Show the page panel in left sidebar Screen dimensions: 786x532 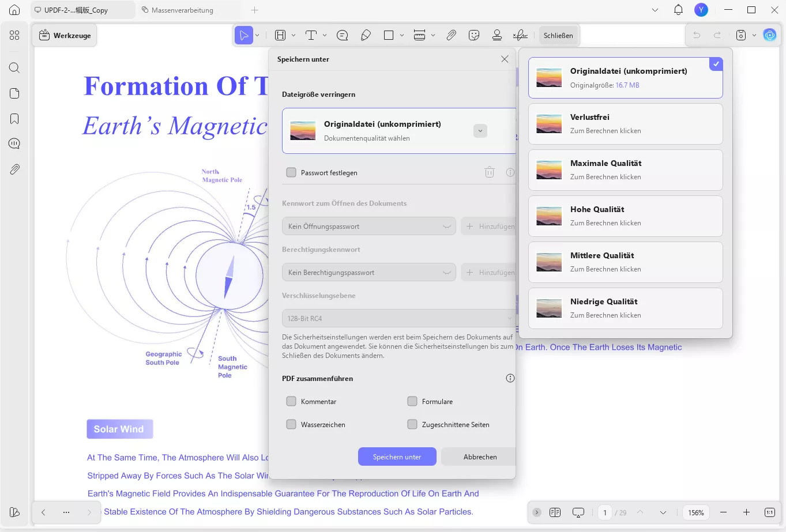coord(14,93)
